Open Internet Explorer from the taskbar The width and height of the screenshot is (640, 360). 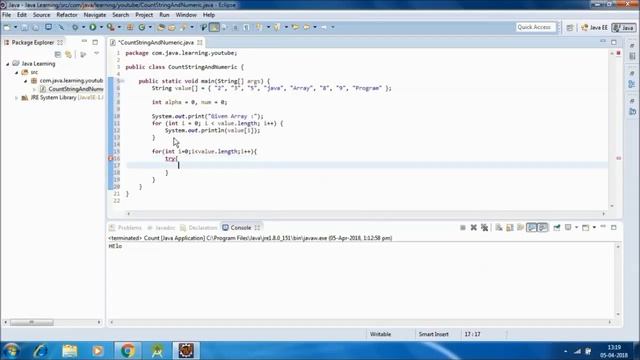pyautogui.click(x=40, y=351)
